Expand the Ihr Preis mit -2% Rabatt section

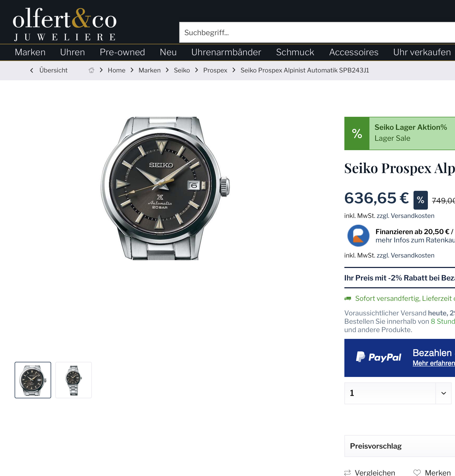pos(400,278)
